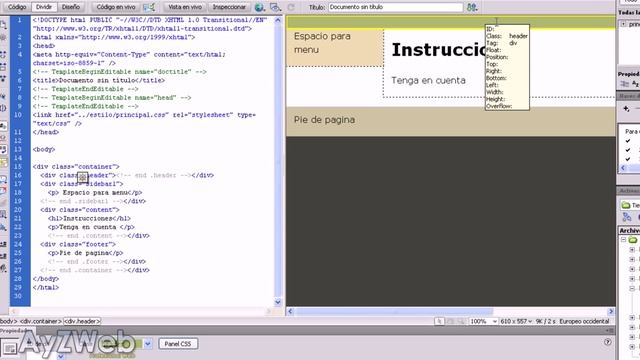Click the code line with title Documento sin titulo
Image resolution: width=640 pixels, height=360 pixels.
tap(99, 80)
